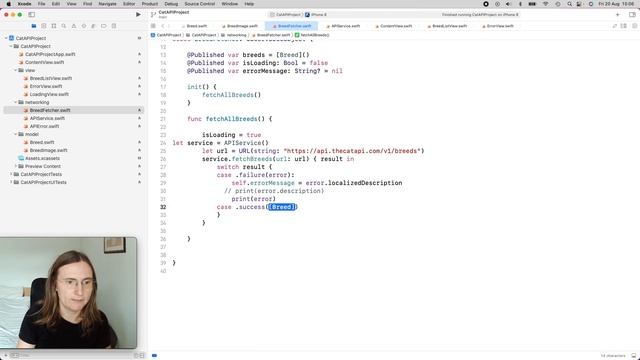The width and height of the screenshot is (640, 360).
Task: Add an editor on the right
Action: [x=634, y=26]
